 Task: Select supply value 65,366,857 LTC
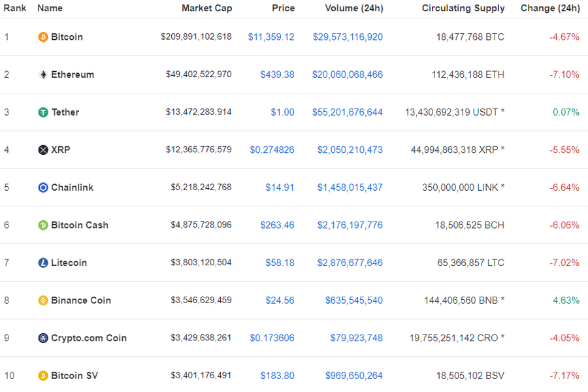click(x=470, y=263)
